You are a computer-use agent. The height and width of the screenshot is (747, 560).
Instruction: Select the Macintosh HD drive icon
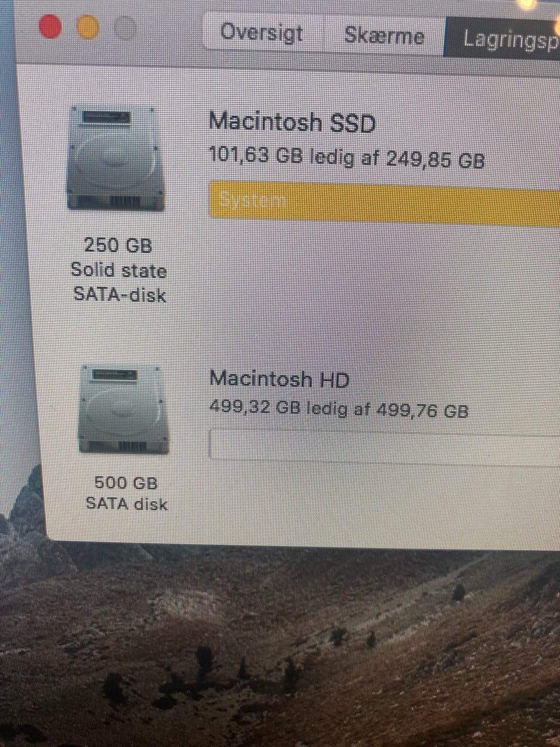click(123, 410)
